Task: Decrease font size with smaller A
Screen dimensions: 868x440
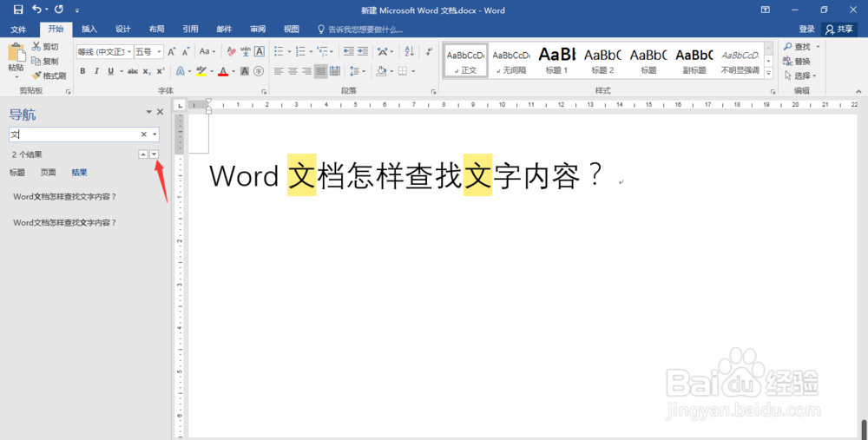Action: pos(186,51)
